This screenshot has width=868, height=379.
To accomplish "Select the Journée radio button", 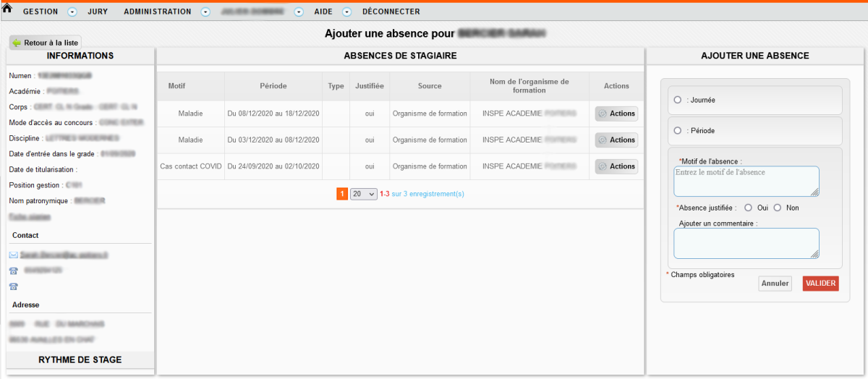I will (677, 100).
